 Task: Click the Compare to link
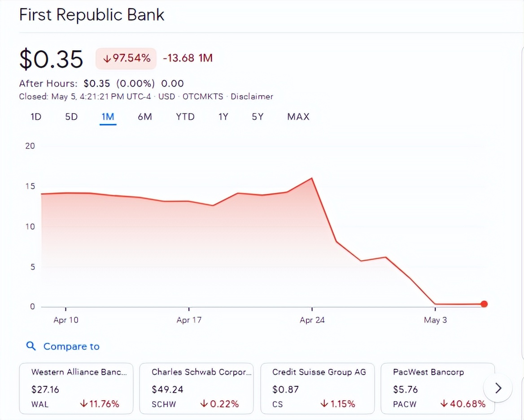coord(71,346)
